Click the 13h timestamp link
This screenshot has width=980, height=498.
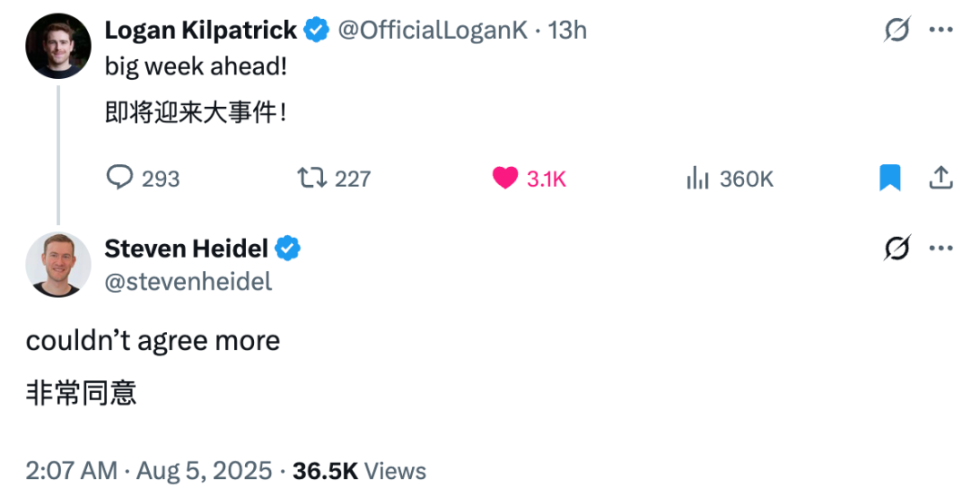567,30
